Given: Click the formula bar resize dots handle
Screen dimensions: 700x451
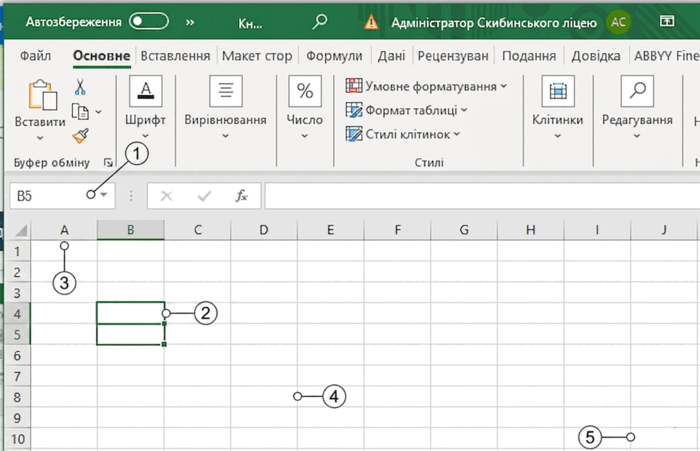Looking at the screenshot, I should (131, 196).
